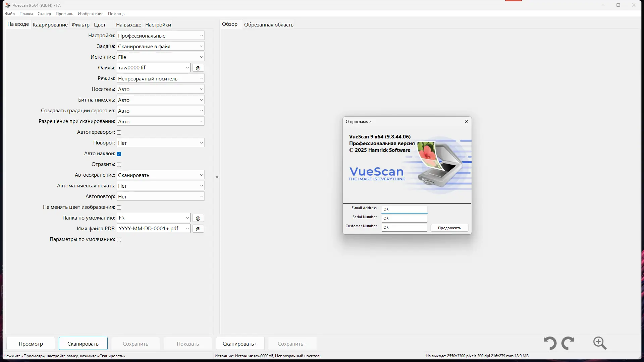Switch to the Обрезанная область tab

coord(269,25)
